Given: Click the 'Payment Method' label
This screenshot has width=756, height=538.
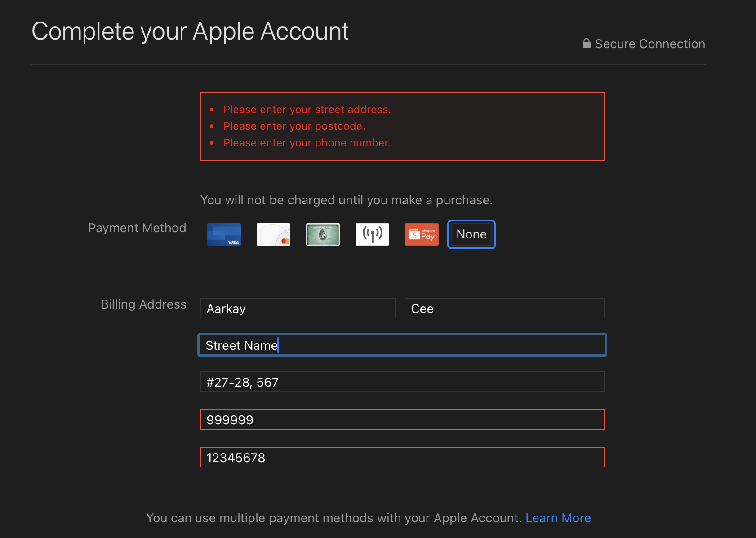Looking at the screenshot, I should point(137,228).
